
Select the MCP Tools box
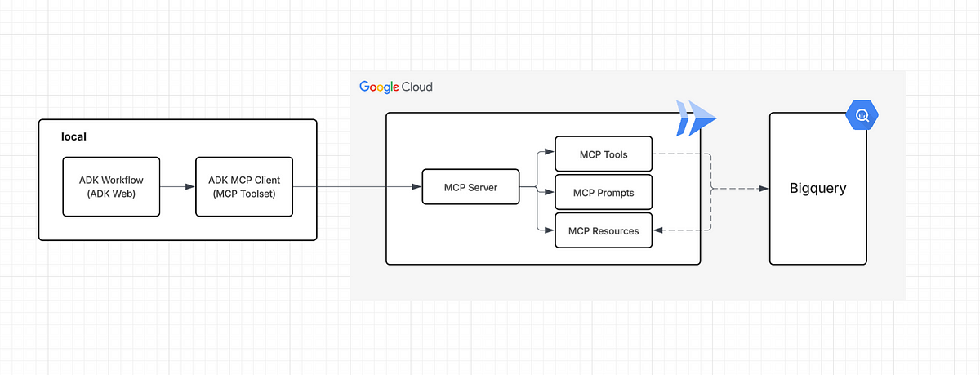pyautogui.click(x=604, y=154)
